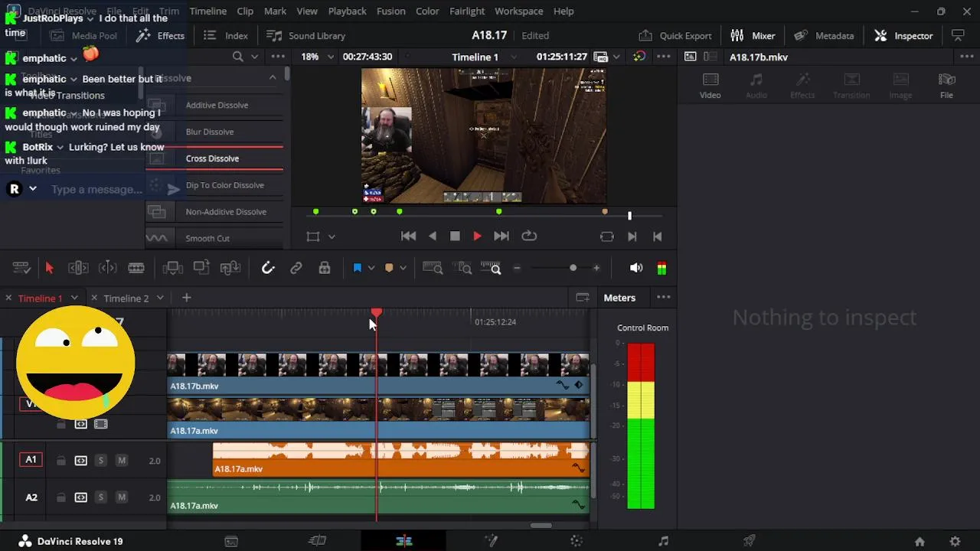Click the Insert Clip toolbar icon

[172, 268]
